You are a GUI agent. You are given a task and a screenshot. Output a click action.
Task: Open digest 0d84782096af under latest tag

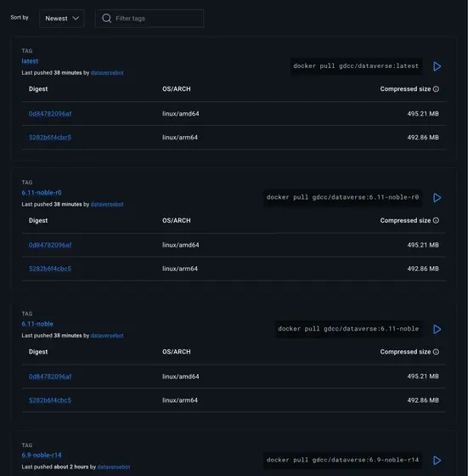50,114
